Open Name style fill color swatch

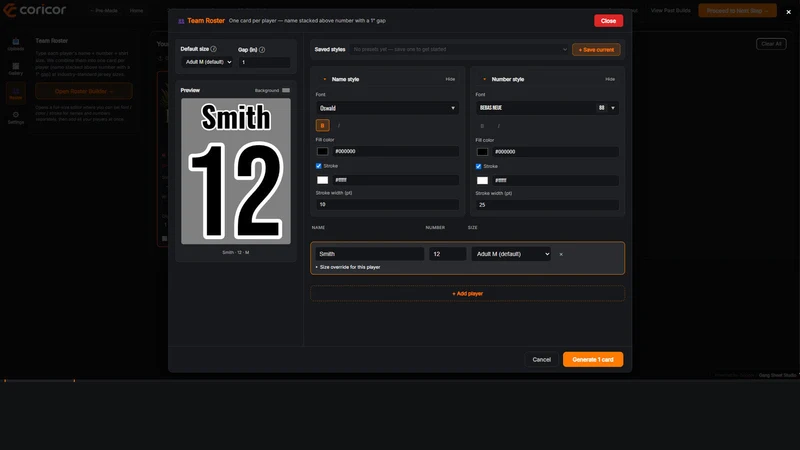(x=322, y=152)
